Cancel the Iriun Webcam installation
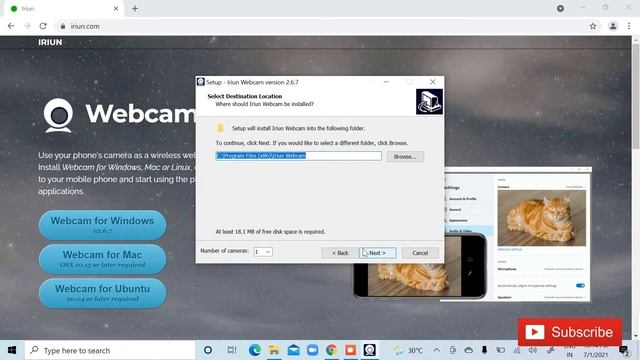Screen dimensions: 640x360 click(x=420, y=253)
